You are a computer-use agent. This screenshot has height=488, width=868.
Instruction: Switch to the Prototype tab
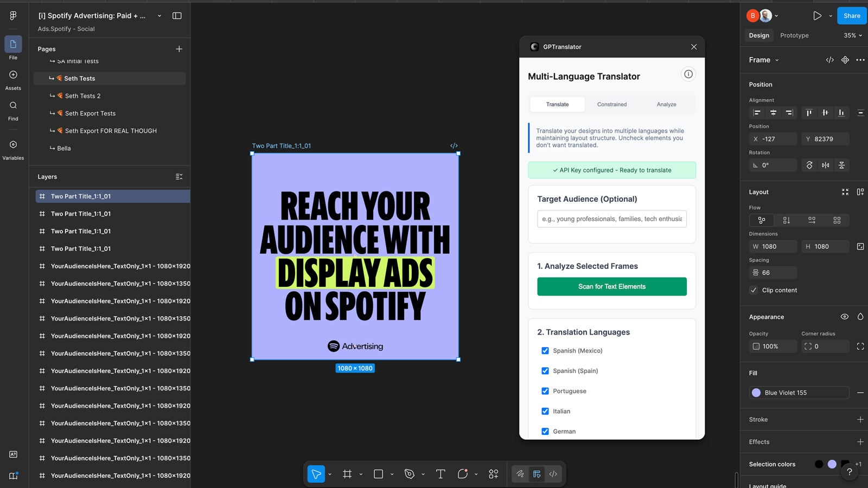(x=794, y=35)
